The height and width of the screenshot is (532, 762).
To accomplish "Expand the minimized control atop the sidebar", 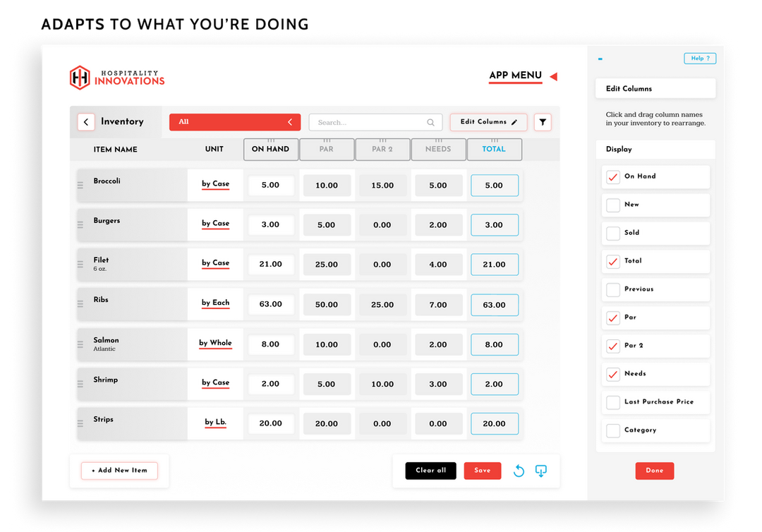I will (600, 59).
